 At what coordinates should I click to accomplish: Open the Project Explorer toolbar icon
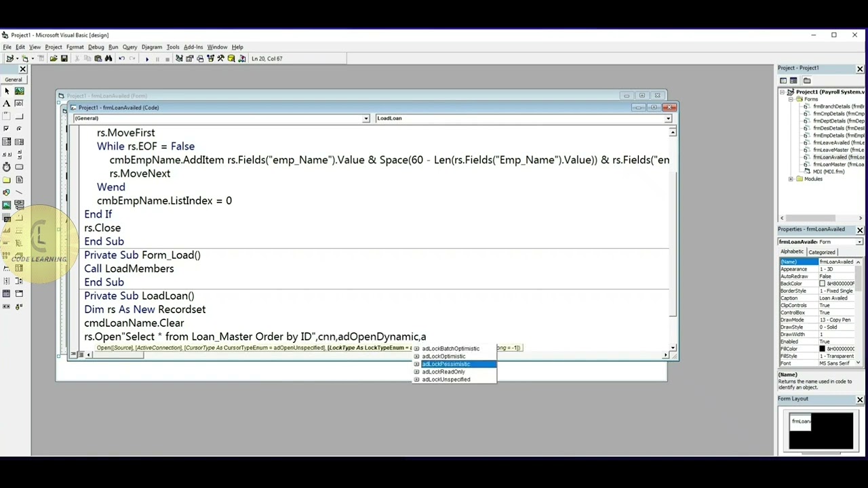pyautogui.click(x=179, y=58)
